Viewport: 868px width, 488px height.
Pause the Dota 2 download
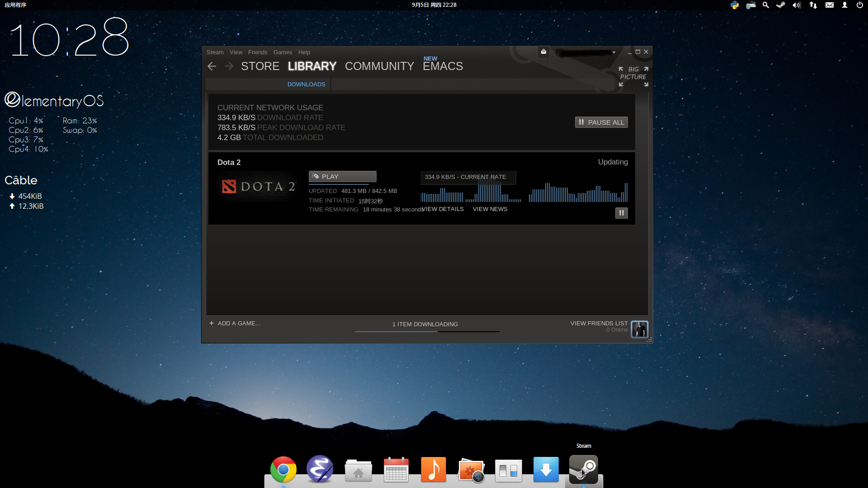tap(621, 213)
